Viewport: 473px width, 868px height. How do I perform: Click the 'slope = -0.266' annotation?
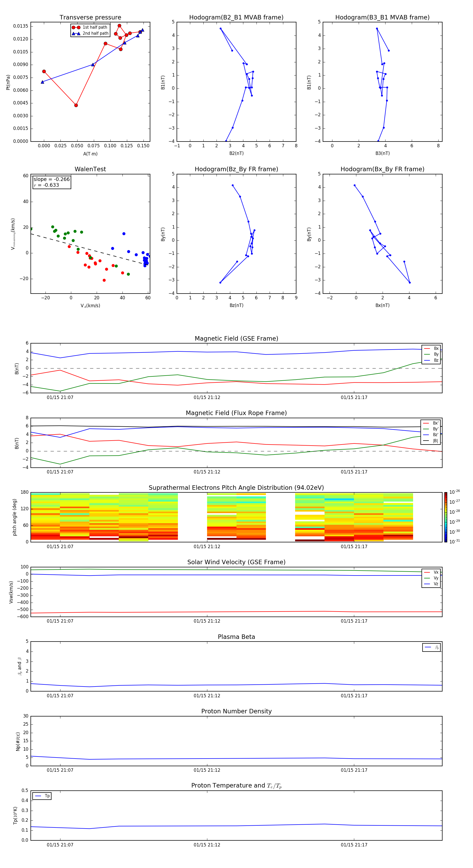(52, 179)
